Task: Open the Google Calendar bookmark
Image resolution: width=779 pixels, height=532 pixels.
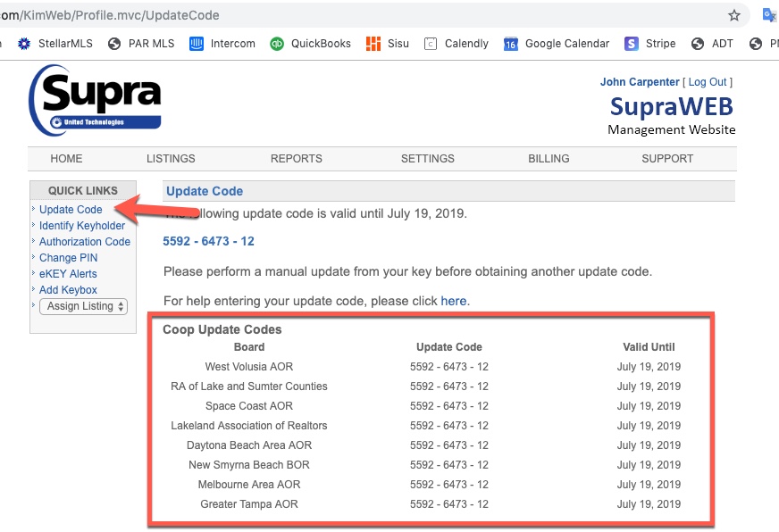Action: tap(557, 43)
